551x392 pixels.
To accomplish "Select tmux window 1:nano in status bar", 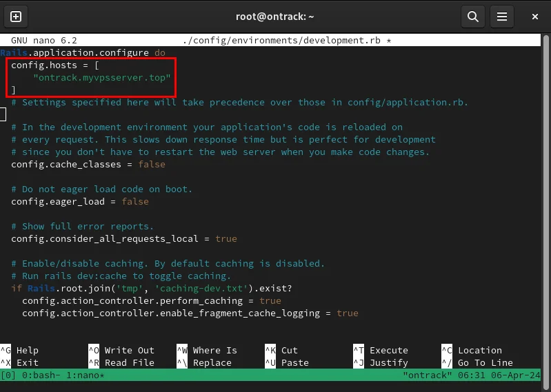I will (x=86, y=375).
